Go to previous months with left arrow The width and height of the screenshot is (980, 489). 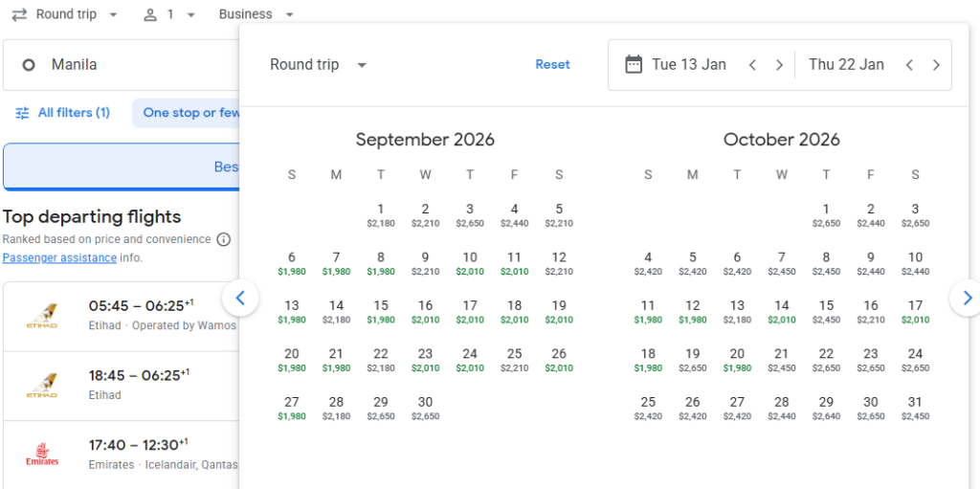(240, 299)
